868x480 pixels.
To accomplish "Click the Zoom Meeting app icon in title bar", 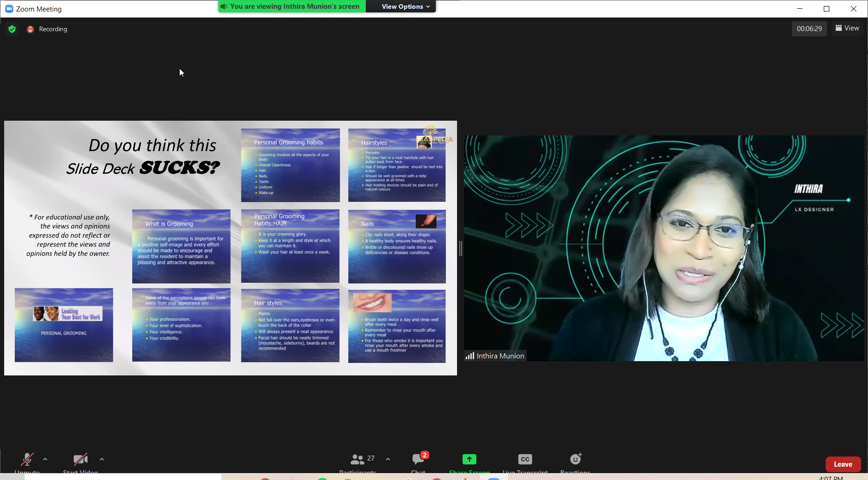I will point(9,9).
